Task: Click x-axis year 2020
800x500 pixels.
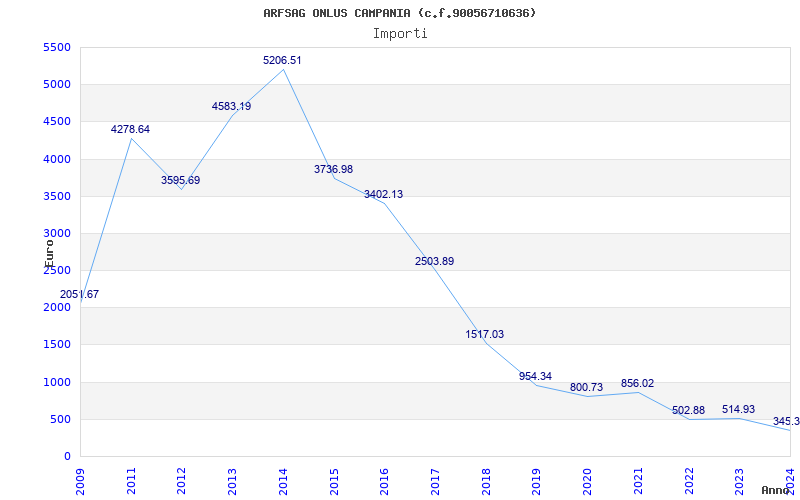Action: [587, 482]
